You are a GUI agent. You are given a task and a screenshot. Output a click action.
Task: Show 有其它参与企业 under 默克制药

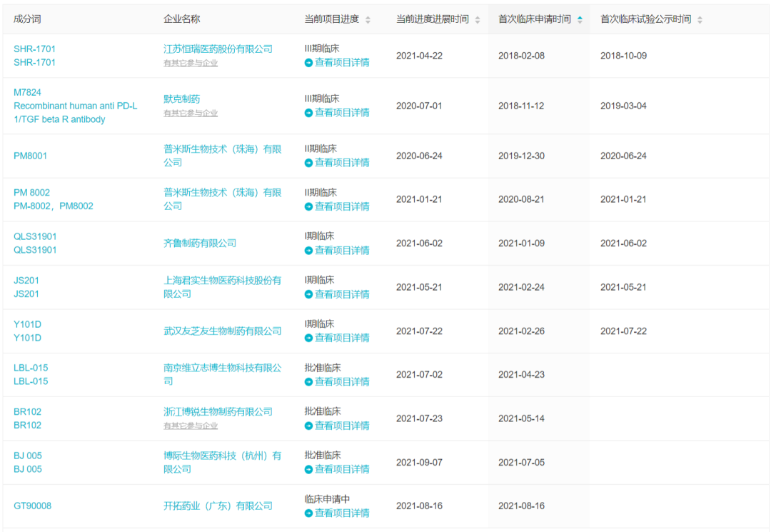click(x=191, y=113)
